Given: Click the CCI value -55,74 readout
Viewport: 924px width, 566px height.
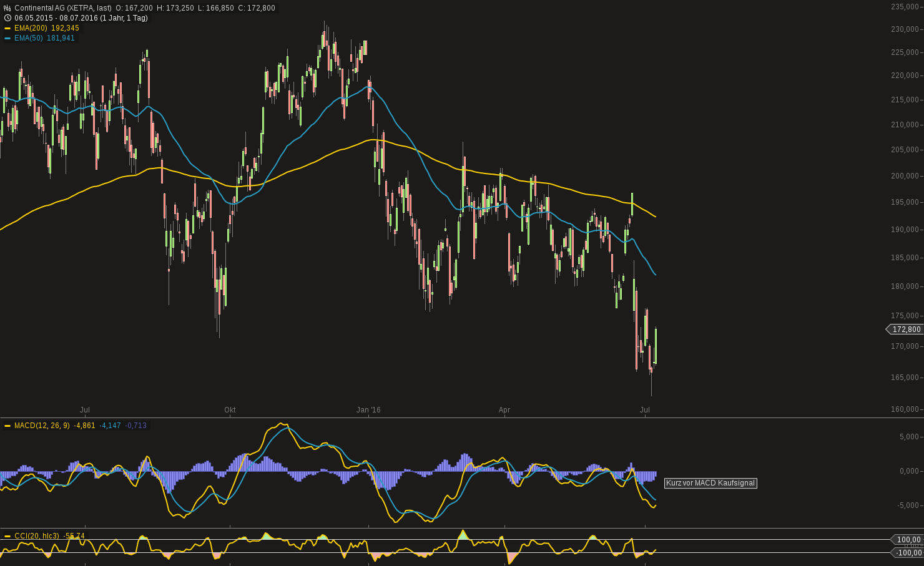Looking at the screenshot, I should 72,535.
